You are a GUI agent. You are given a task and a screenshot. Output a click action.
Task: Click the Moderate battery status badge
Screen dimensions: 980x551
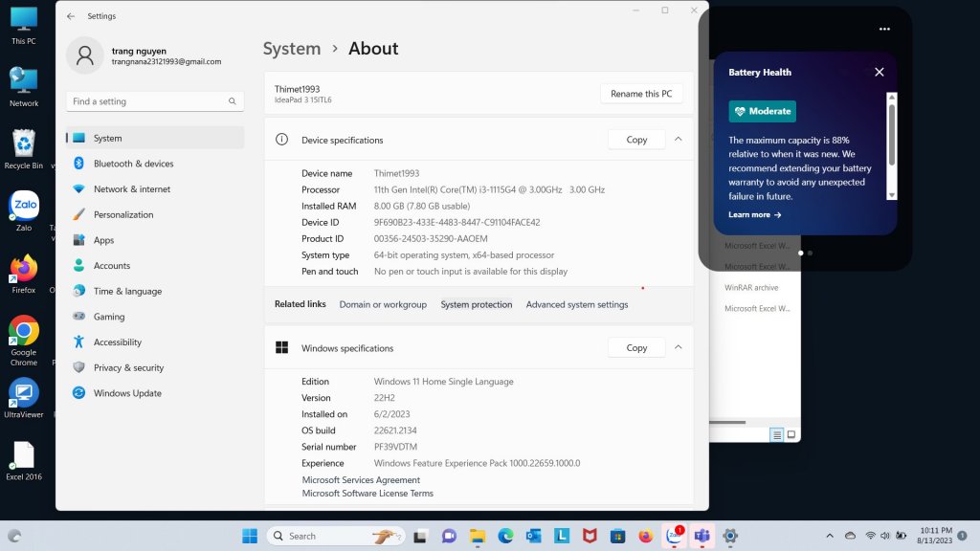pos(763,111)
